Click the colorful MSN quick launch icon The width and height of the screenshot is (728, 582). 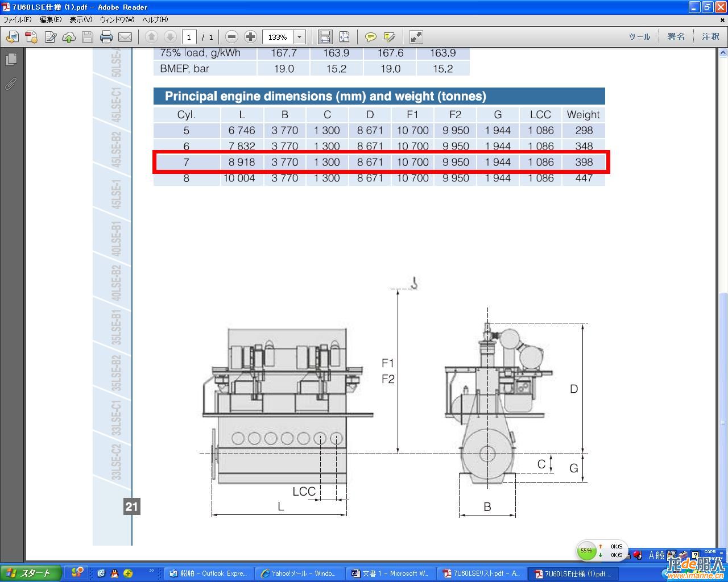77,572
